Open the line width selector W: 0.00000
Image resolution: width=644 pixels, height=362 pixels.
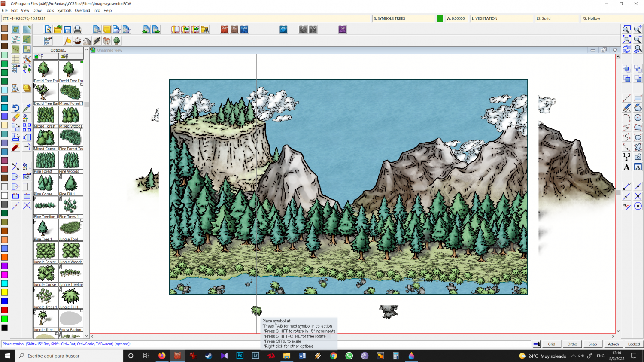click(x=456, y=18)
